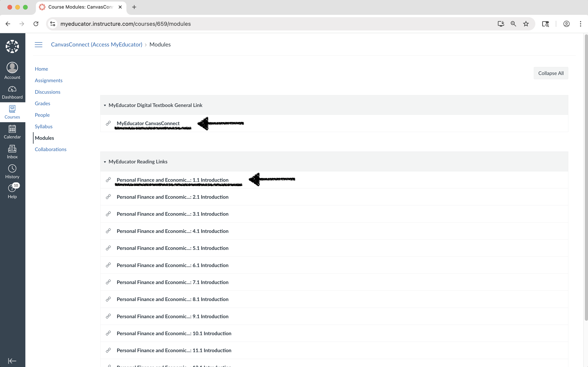Bookmark page with star icon

(x=526, y=24)
